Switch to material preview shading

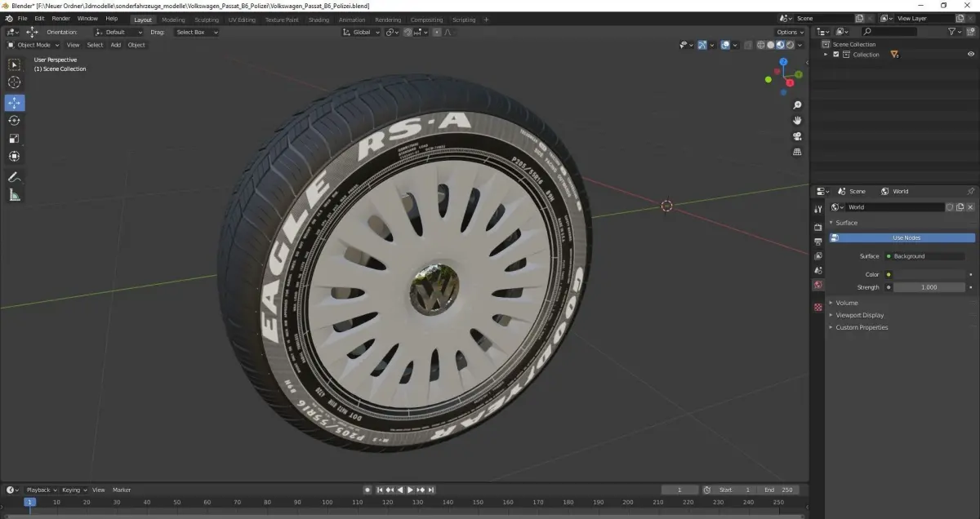click(780, 45)
